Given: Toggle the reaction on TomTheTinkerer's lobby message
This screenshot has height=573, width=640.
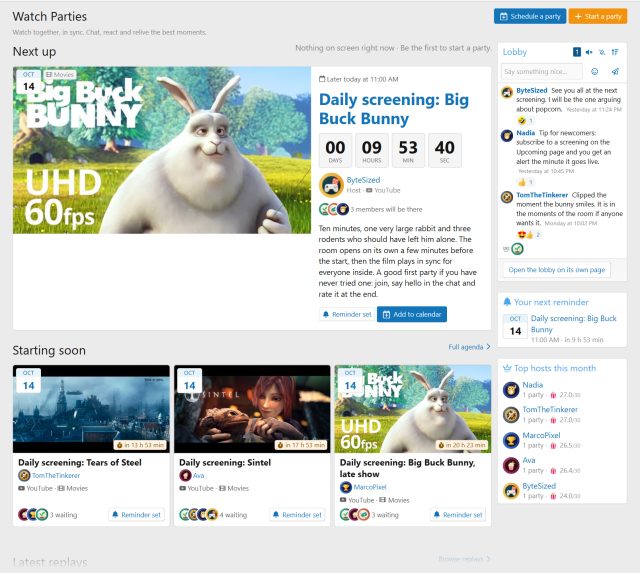Looking at the screenshot, I should pos(529,235).
